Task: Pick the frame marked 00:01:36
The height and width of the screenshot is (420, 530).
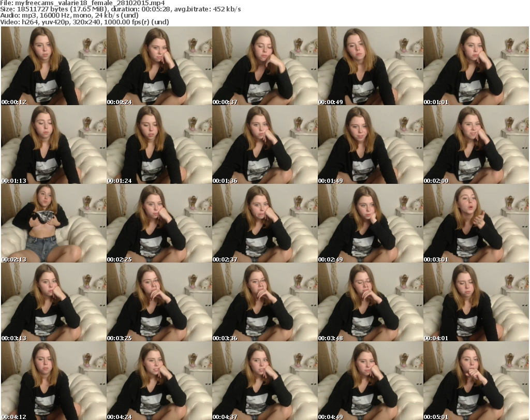Action: click(x=265, y=144)
